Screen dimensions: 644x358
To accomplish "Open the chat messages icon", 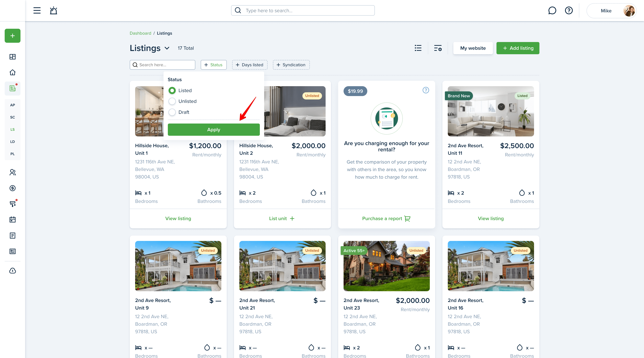I will pyautogui.click(x=552, y=10).
